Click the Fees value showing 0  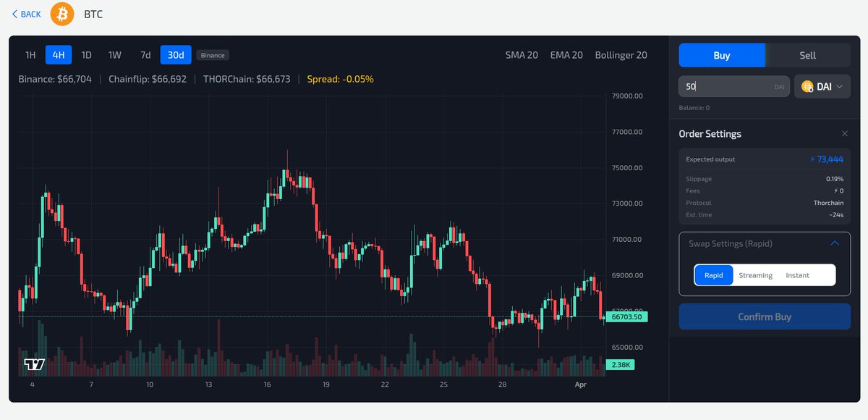[839, 191]
